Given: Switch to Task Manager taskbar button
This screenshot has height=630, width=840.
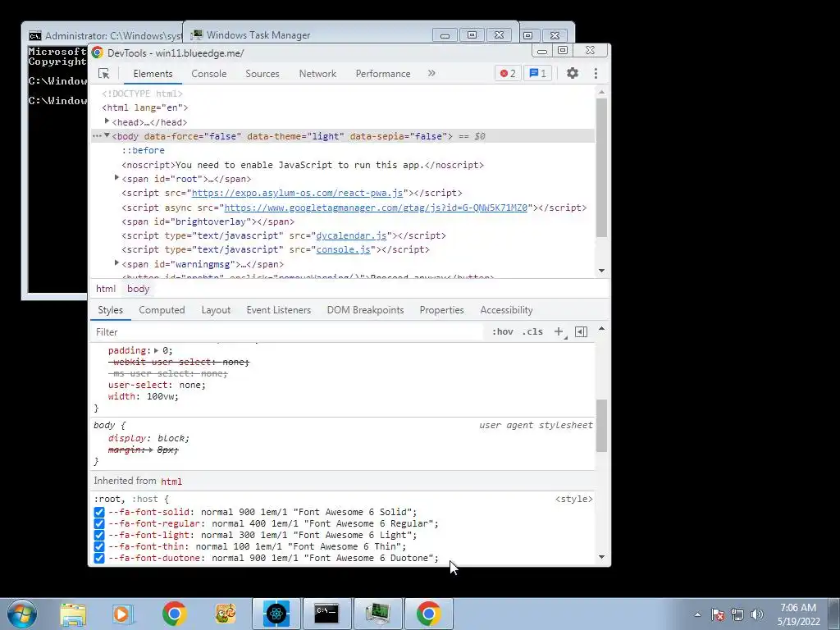Looking at the screenshot, I should (x=377, y=614).
